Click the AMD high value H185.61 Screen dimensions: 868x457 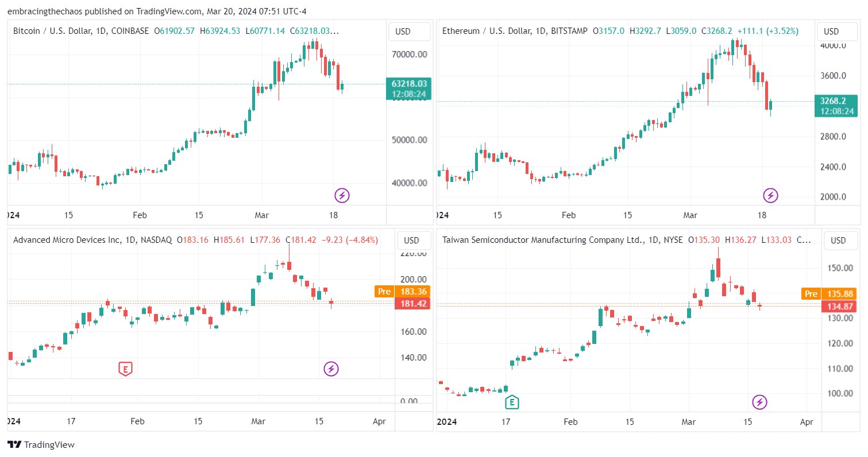229,240
